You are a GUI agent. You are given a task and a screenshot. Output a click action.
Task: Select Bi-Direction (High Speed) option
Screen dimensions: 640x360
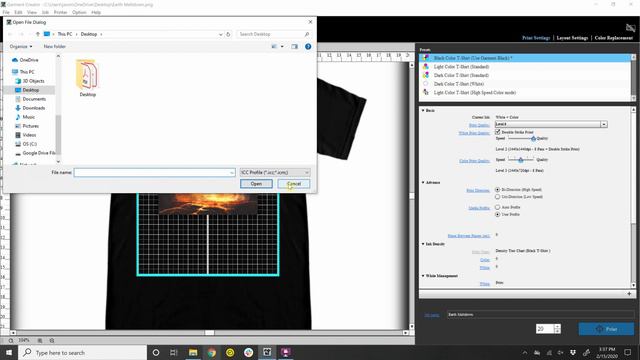click(497, 189)
